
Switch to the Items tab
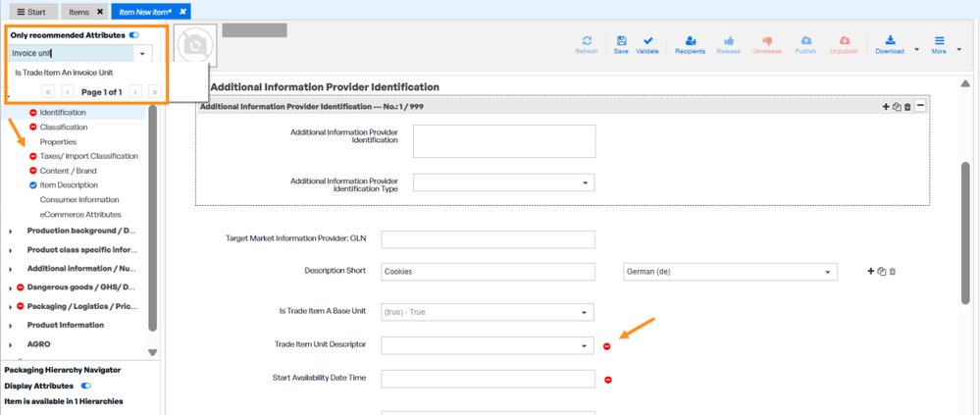[78, 12]
